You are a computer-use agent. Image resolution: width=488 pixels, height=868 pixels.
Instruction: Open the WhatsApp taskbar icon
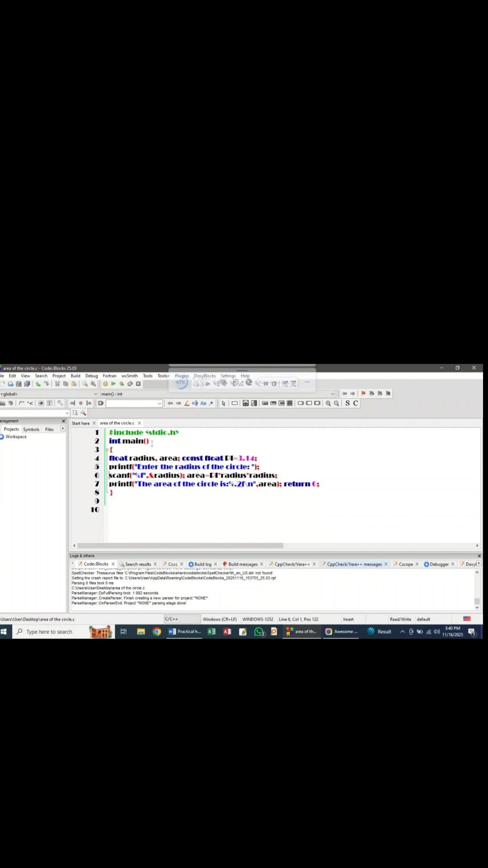tap(259, 632)
